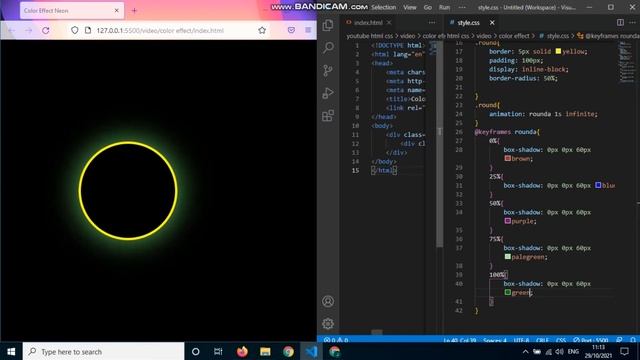Switch to the index.html editor tab

[368, 22]
